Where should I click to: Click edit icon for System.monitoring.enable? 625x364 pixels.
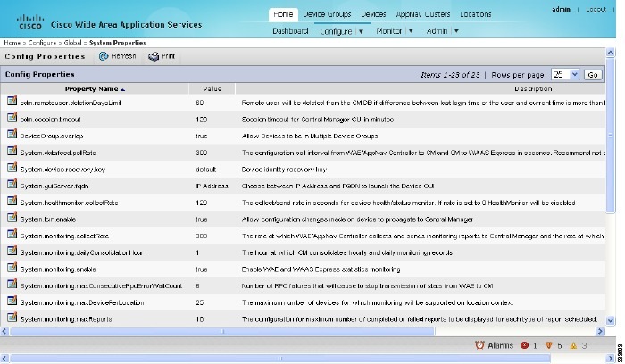coord(12,269)
